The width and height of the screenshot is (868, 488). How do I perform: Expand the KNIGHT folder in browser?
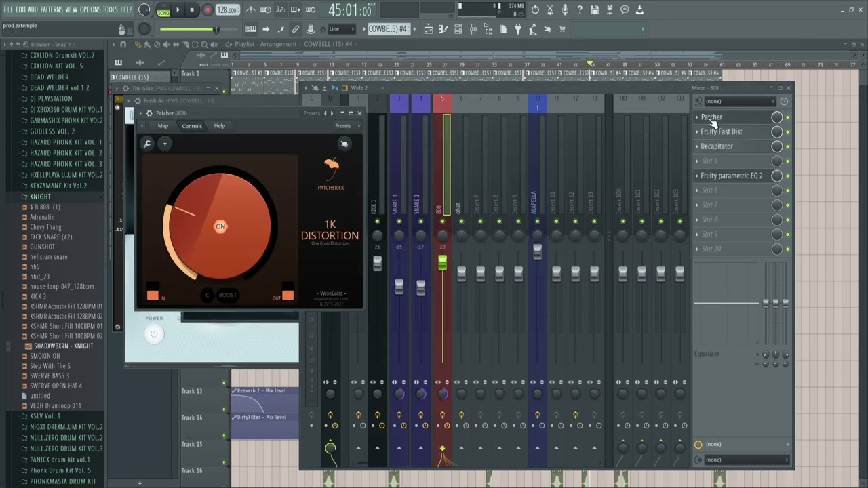(x=40, y=197)
